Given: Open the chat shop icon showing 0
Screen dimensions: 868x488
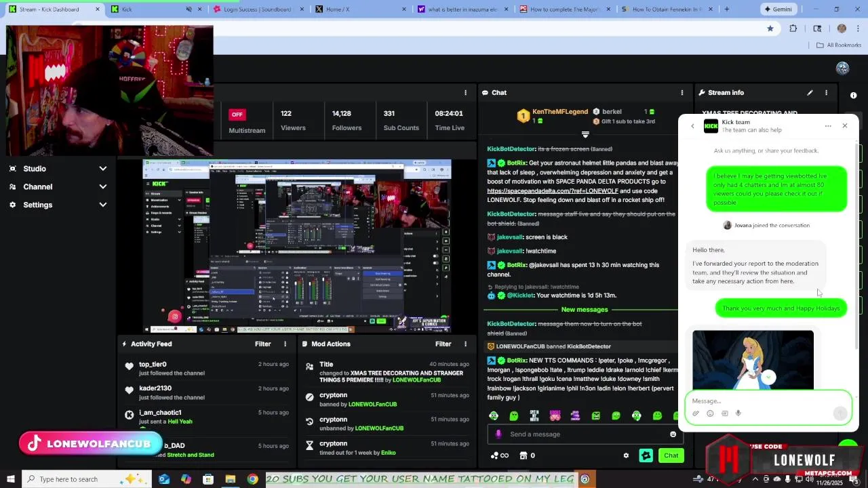Looking at the screenshot, I should click(528, 455).
